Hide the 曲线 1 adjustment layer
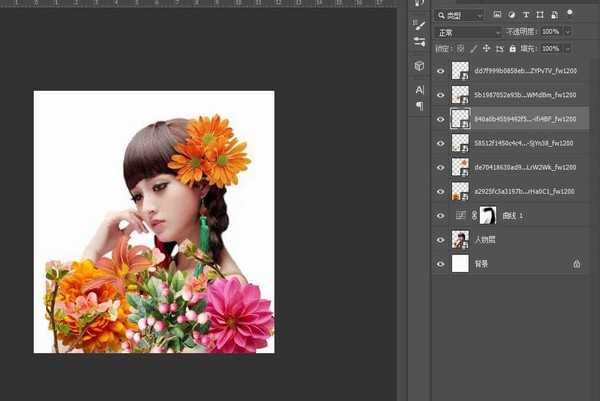 (x=440, y=215)
